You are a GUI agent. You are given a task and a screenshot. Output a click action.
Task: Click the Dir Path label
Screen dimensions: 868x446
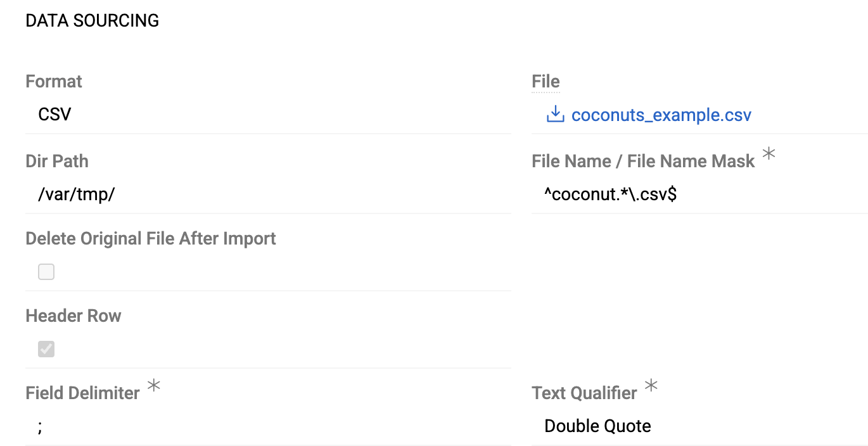57,162
